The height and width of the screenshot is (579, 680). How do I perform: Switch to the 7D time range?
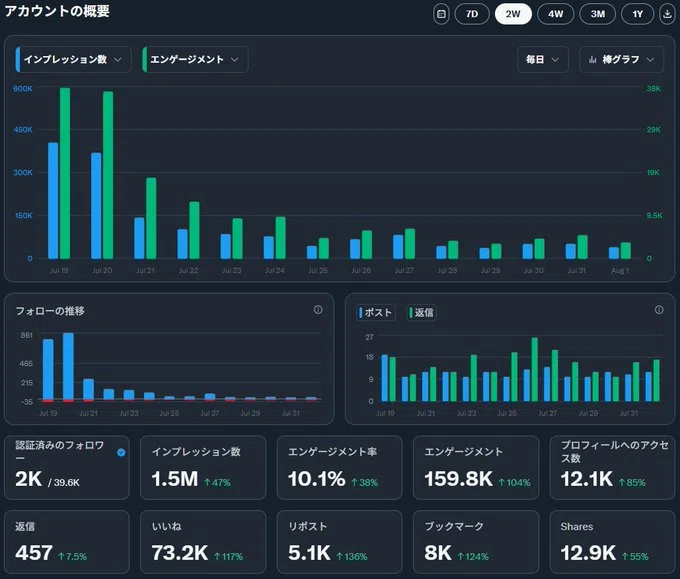472,14
